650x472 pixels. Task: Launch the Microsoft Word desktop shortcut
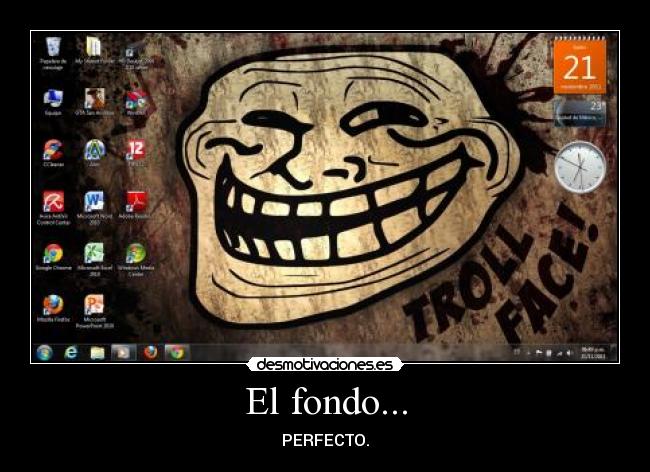click(x=95, y=208)
